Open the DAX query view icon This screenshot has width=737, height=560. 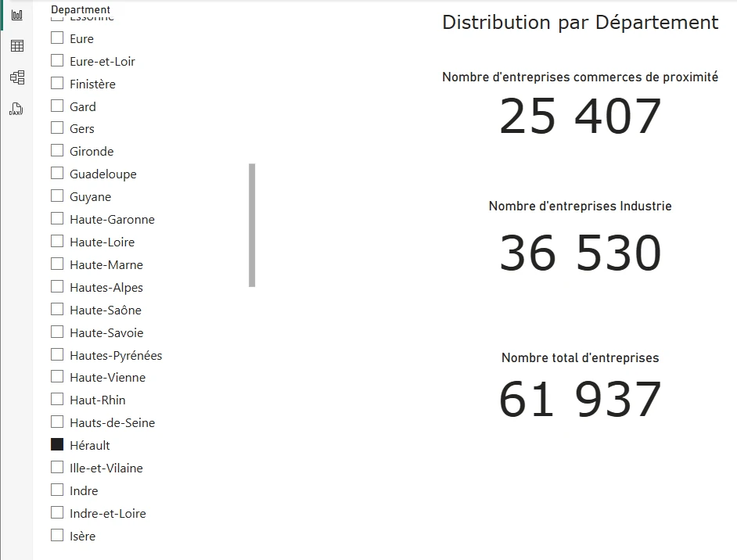(16, 109)
